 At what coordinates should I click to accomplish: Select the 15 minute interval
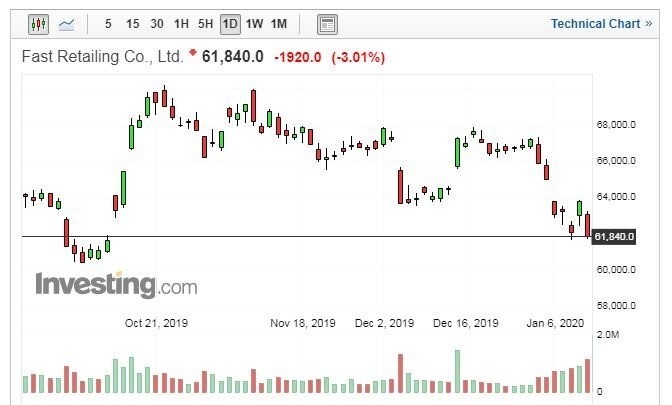pos(132,24)
